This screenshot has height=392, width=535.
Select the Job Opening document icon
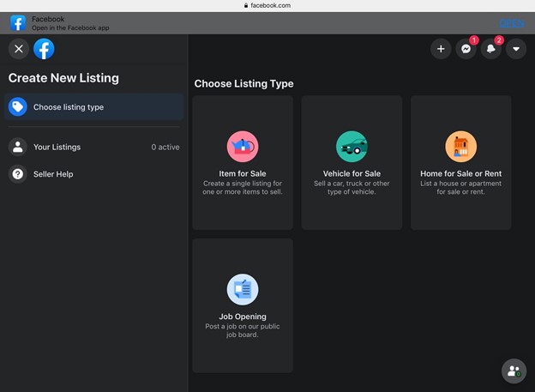point(243,290)
